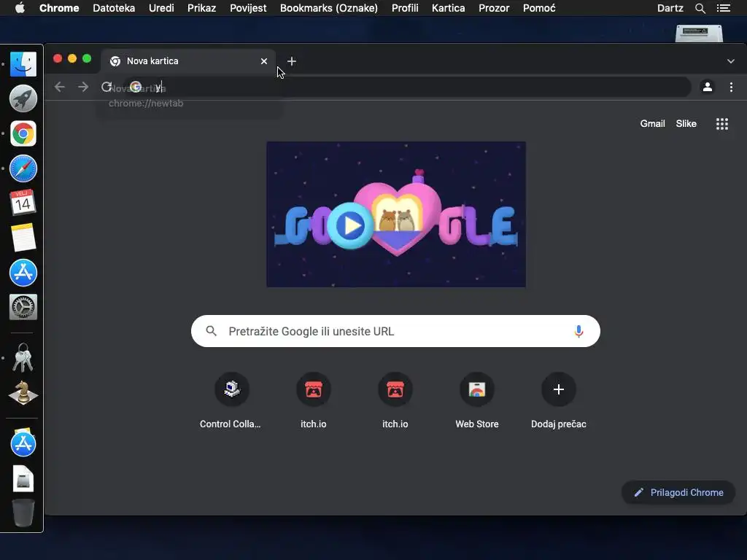Reload the page with refresh icon
The width and height of the screenshot is (747, 560).
[x=107, y=87]
